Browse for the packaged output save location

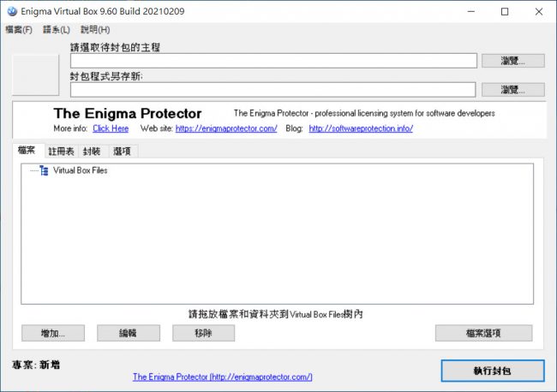pos(512,89)
